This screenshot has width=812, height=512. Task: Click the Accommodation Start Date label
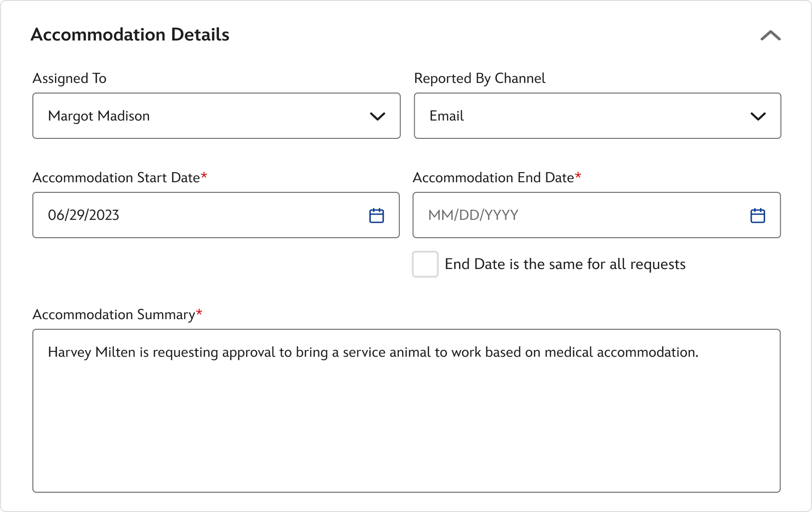point(116,177)
